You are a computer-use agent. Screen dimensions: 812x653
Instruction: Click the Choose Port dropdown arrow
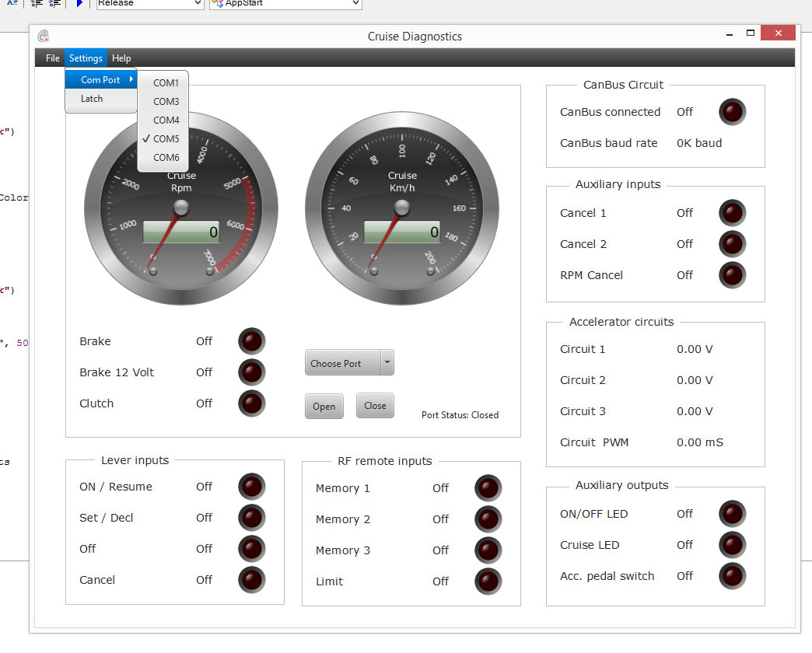pos(387,363)
